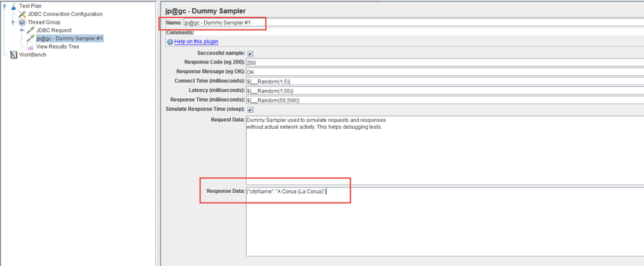Click the Response Message field showing OK

coord(445,72)
